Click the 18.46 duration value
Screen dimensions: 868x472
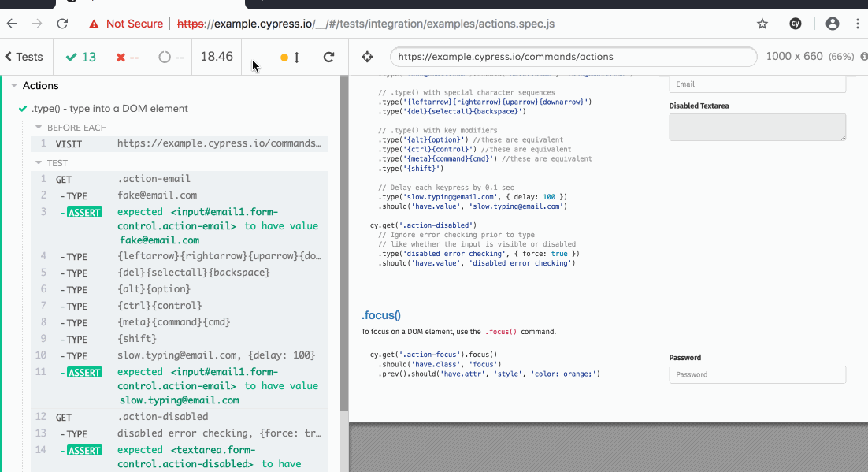pos(217,57)
